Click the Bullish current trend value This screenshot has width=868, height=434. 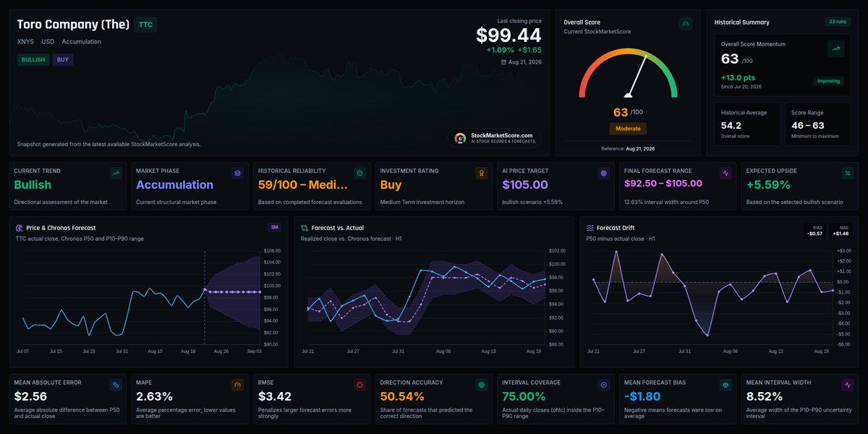(x=33, y=185)
